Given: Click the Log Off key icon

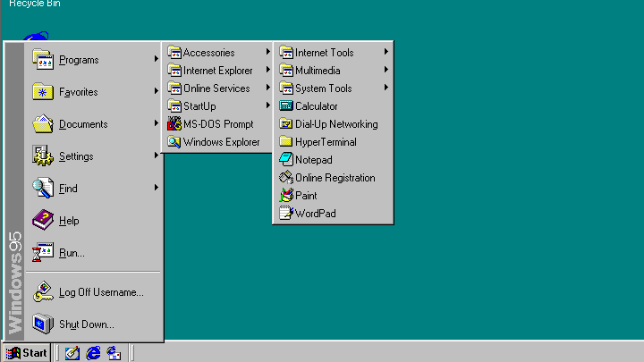Looking at the screenshot, I should tap(43, 291).
